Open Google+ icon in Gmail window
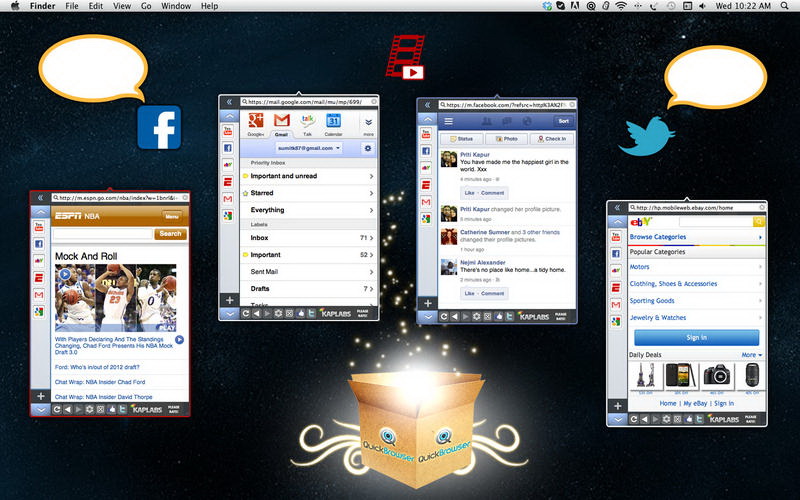Image resolution: width=800 pixels, height=500 pixels. pos(255,121)
